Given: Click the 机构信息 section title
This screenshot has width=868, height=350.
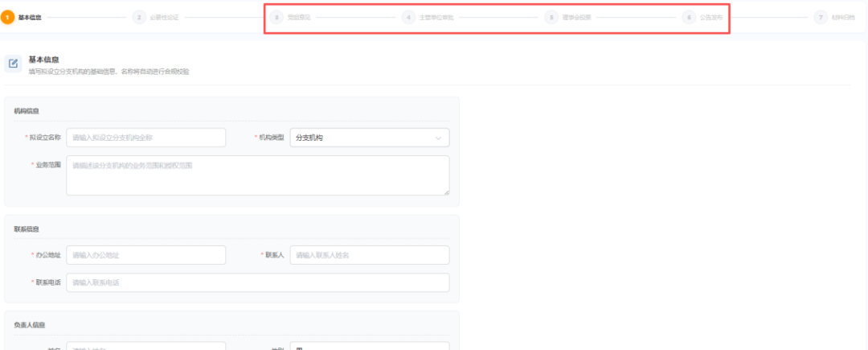Looking at the screenshot, I should [x=27, y=111].
